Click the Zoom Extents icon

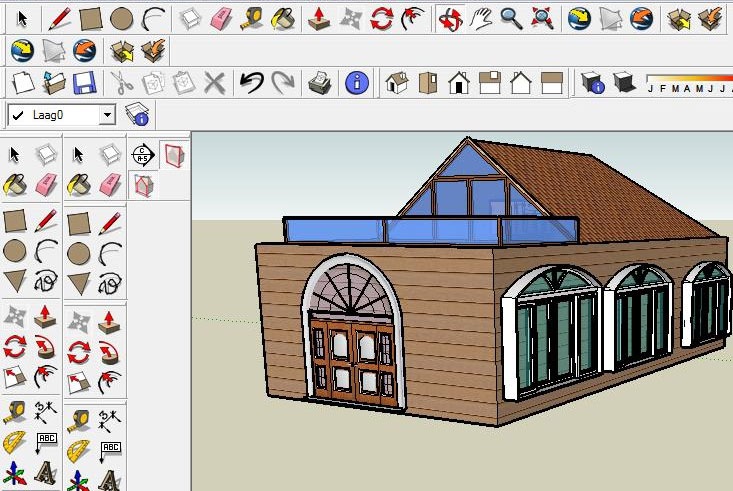tap(542, 19)
